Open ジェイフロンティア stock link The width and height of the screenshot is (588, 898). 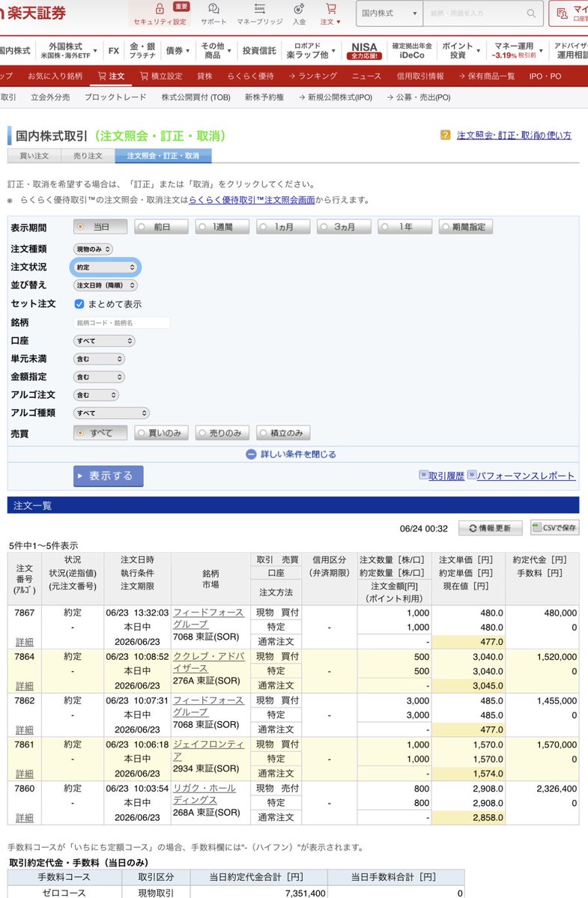point(208,750)
